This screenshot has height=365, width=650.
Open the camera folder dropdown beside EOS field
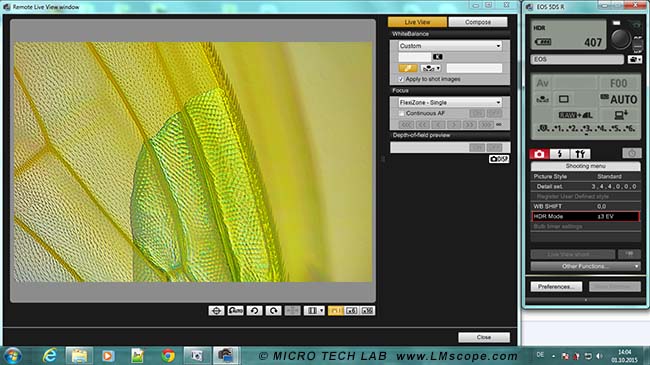pyautogui.click(x=634, y=59)
